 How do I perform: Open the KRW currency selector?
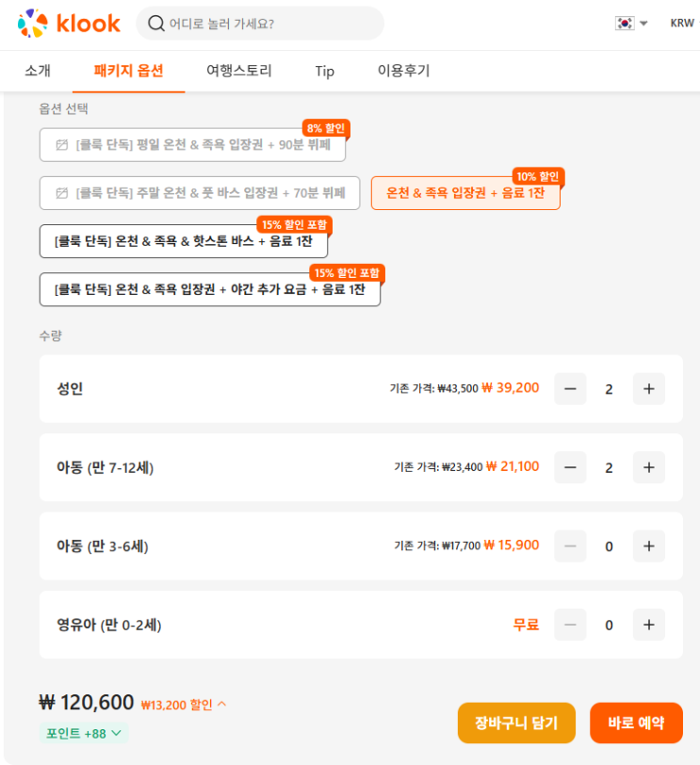pyautogui.click(x=682, y=24)
